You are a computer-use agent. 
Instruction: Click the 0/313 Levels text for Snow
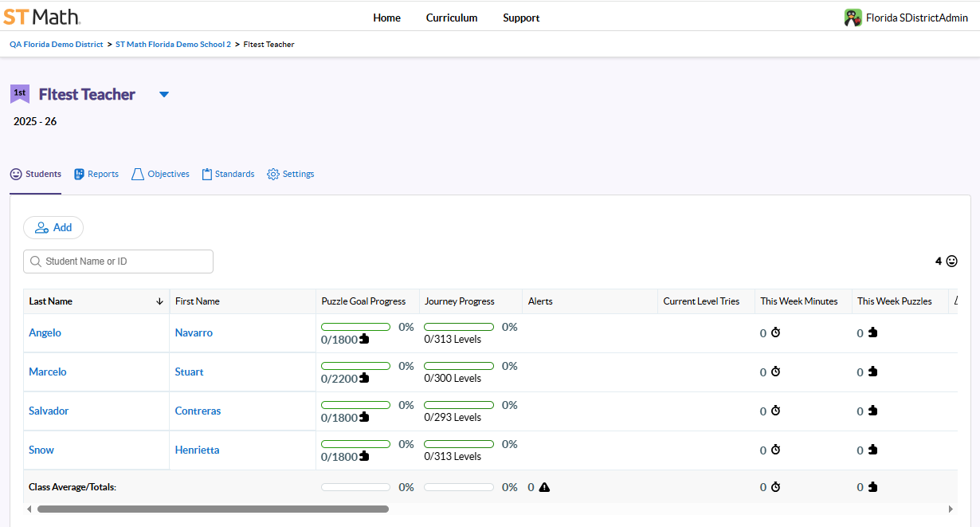pyautogui.click(x=453, y=457)
